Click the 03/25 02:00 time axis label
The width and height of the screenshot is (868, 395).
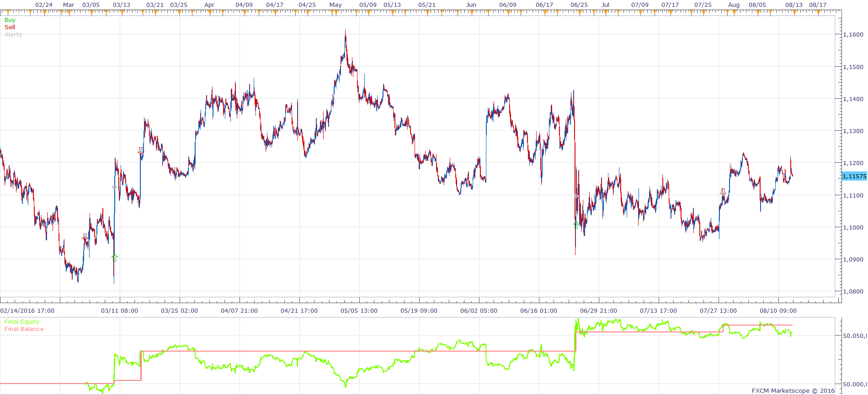179,311
